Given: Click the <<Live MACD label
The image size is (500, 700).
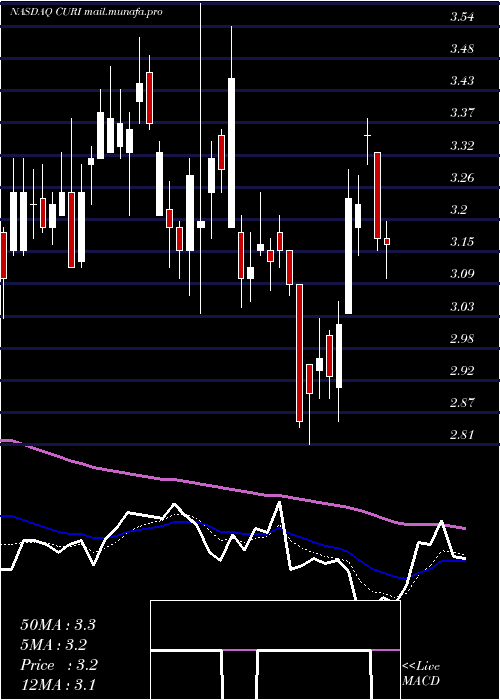Looking at the screenshot, I should (x=421, y=674).
